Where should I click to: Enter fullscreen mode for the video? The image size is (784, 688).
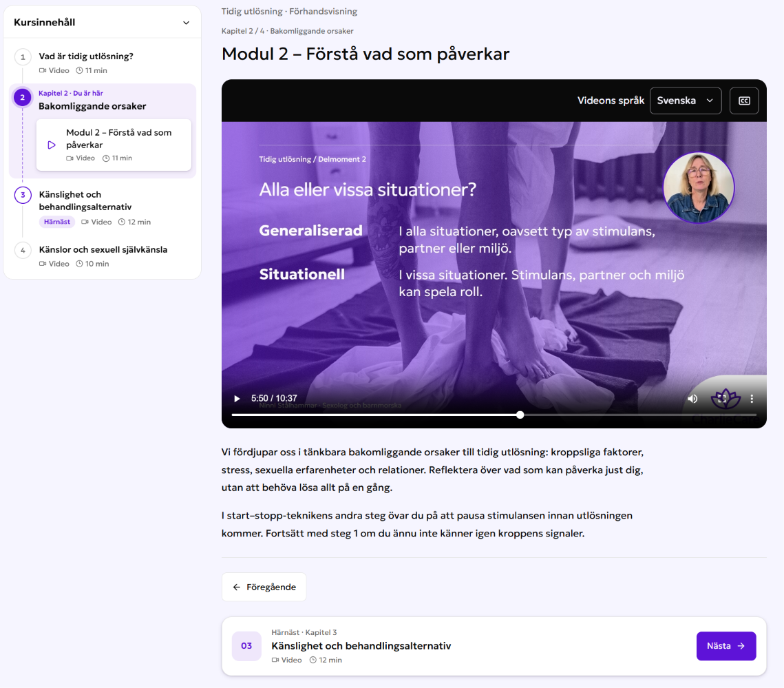click(722, 399)
